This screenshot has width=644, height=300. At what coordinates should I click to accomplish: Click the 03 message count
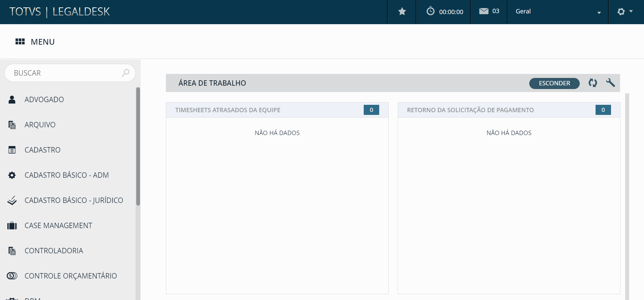pos(496,11)
